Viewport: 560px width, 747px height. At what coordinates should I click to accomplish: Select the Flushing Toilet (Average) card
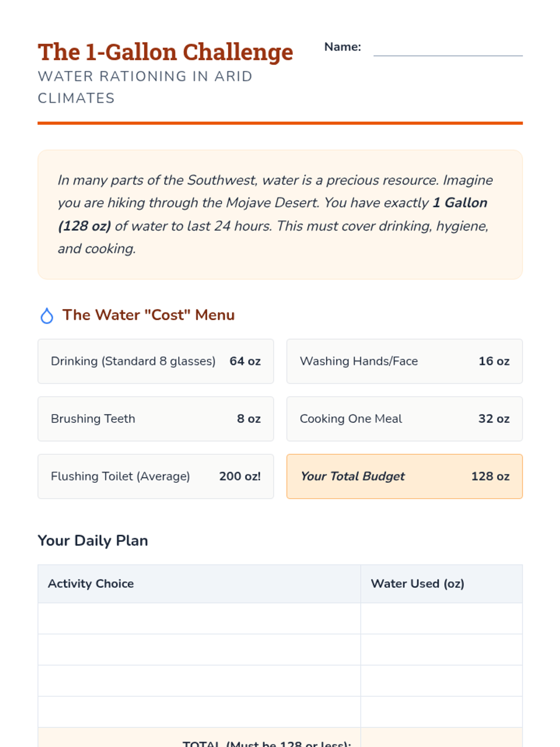pos(155,476)
